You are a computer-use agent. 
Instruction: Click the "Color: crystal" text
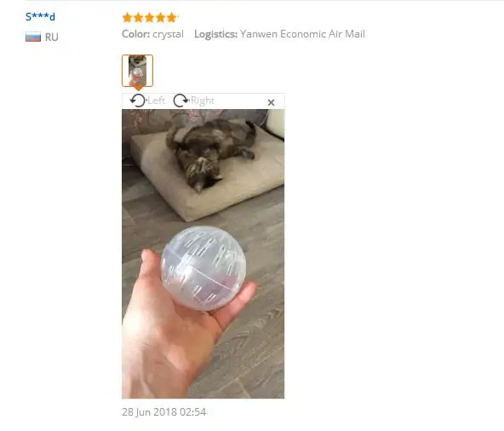(x=152, y=34)
